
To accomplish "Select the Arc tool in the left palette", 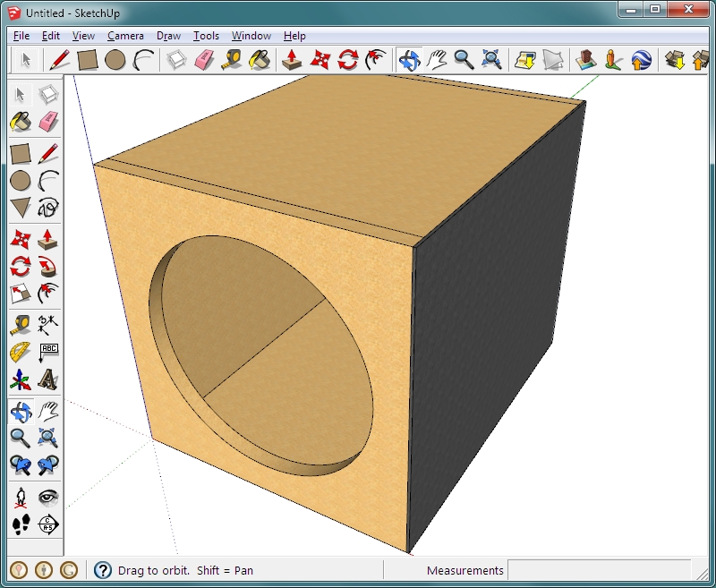I will click(48, 181).
